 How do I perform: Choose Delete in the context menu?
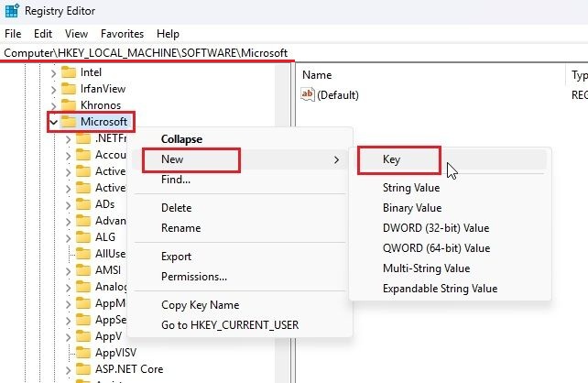pos(240,208)
